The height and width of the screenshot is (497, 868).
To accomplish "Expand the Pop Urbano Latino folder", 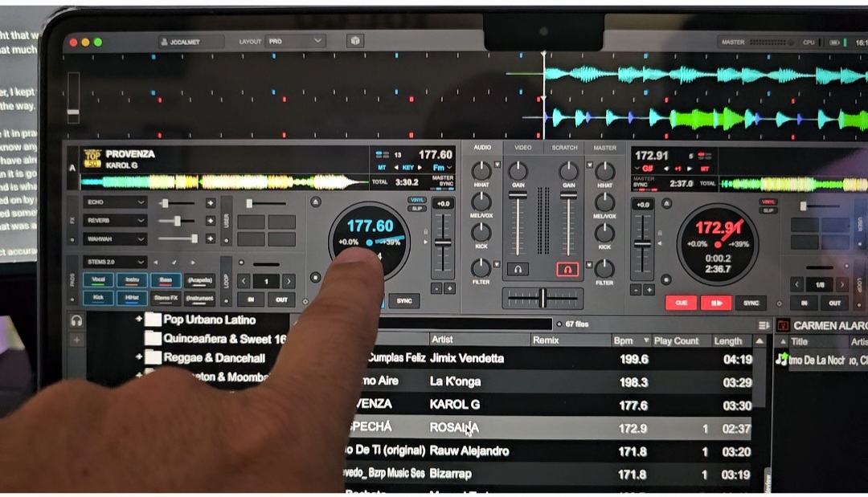I will click(139, 320).
